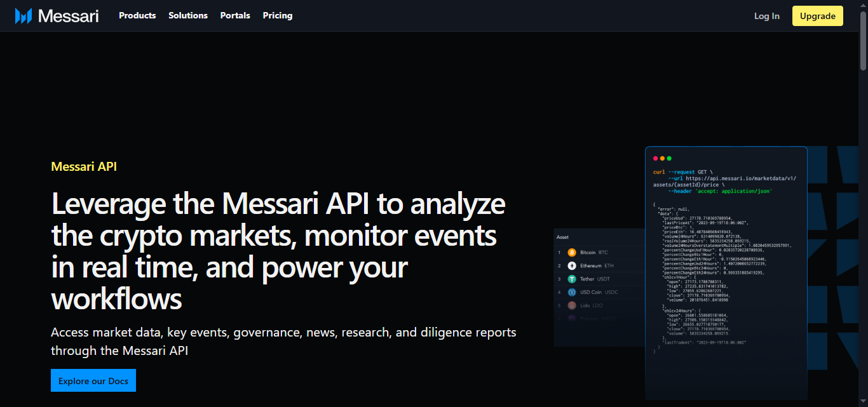
Task: Click the 'Access market data' description text
Action: point(283,342)
